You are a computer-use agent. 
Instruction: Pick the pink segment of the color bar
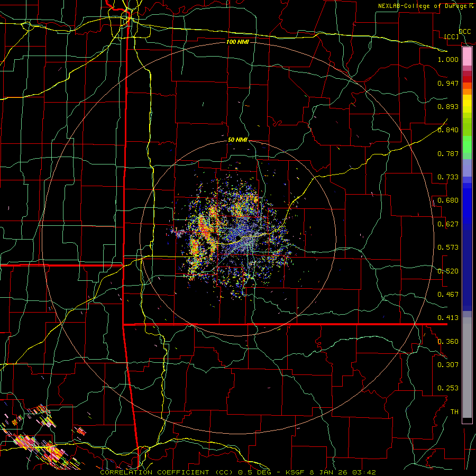[467, 56]
